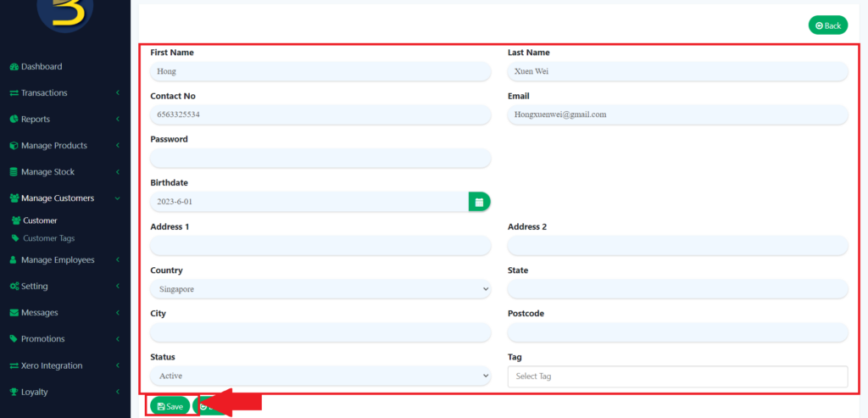Expand the Transactions menu chevron

coord(118,93)
